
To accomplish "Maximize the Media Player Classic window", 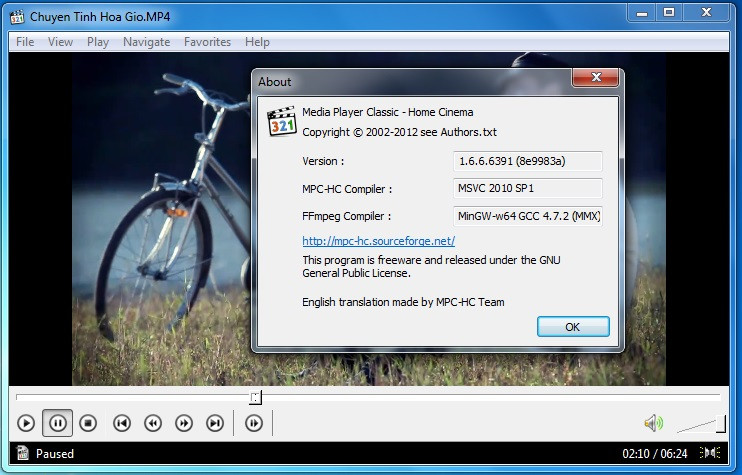I will coord(669,13).
